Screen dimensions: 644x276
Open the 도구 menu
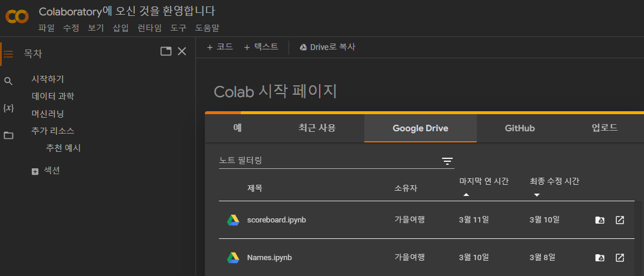click(x=178, y=28)
